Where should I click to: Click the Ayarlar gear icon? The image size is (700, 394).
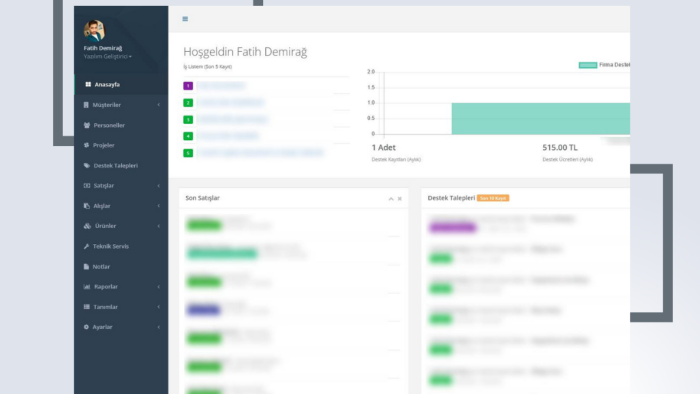click(x=86, y=327)
